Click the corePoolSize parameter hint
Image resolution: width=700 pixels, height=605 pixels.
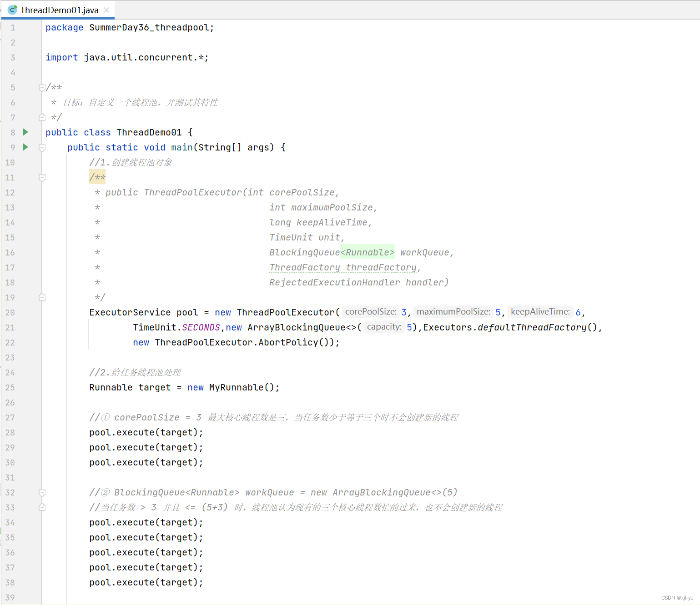pos(371,312)
